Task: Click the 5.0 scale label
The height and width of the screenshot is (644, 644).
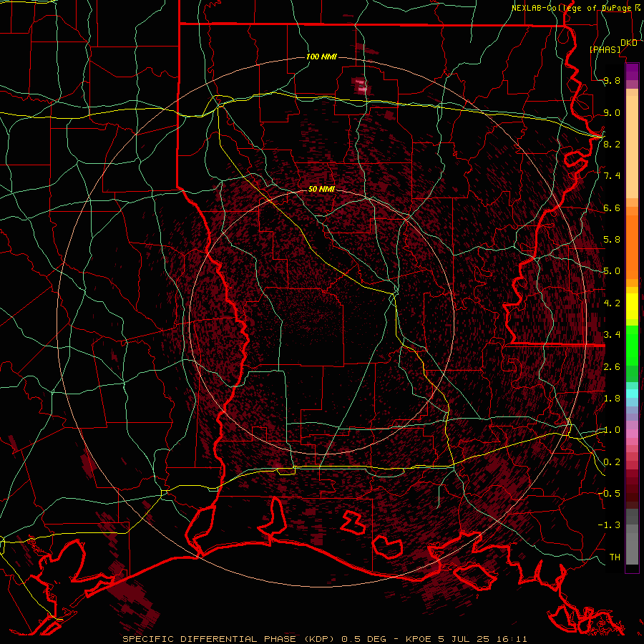Action: [612, 271]
